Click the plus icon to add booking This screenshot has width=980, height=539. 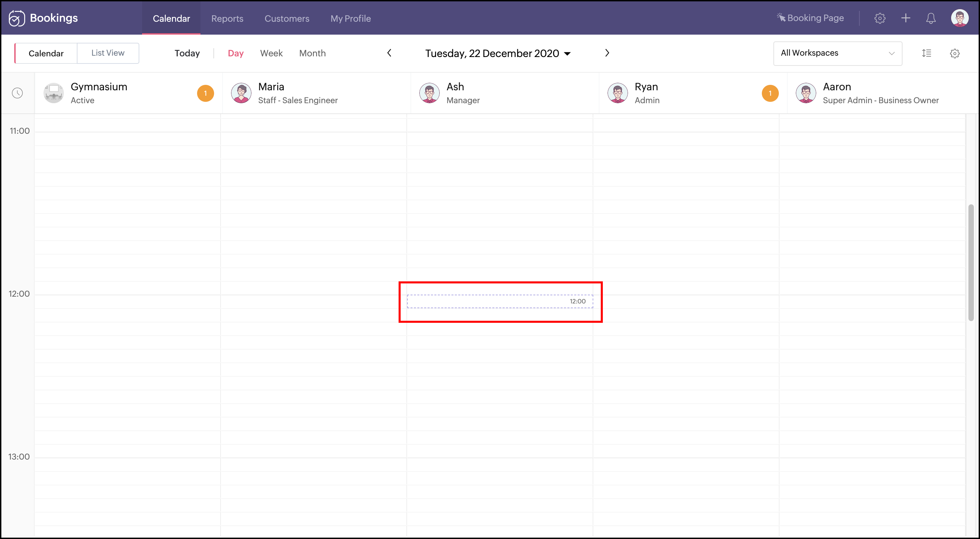click(906, 18)
